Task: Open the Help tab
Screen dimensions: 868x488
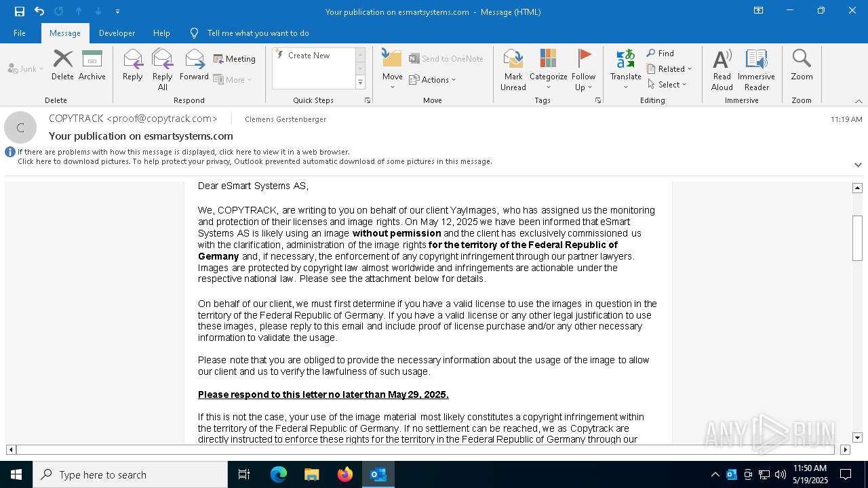Action: point(161,33)
